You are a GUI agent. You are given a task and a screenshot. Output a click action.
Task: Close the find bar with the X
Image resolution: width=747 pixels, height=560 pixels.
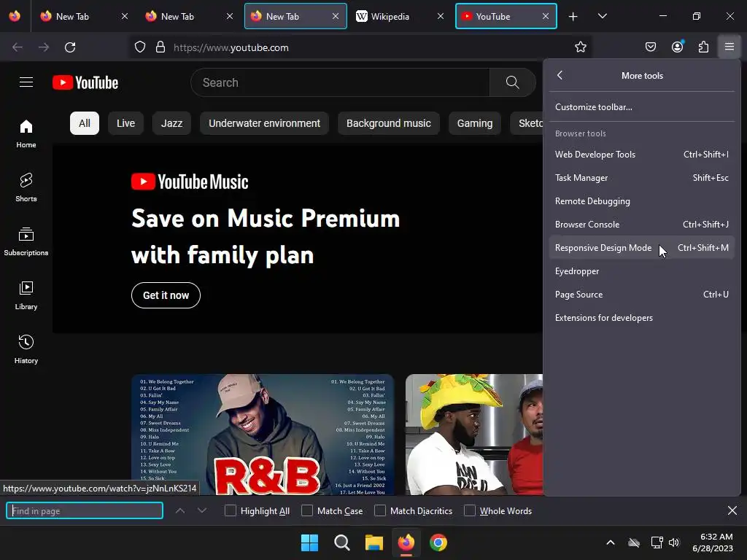coord(732,510)
